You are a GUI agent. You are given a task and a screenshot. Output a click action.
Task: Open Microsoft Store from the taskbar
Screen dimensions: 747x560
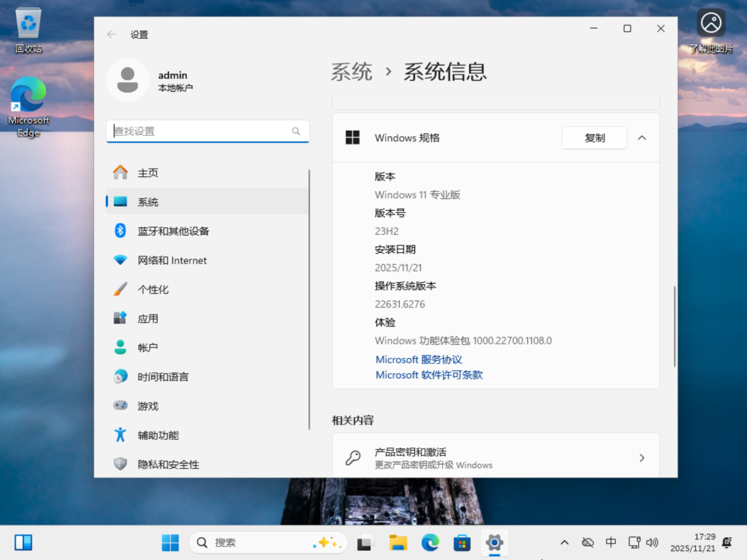(x=461, y=543)
